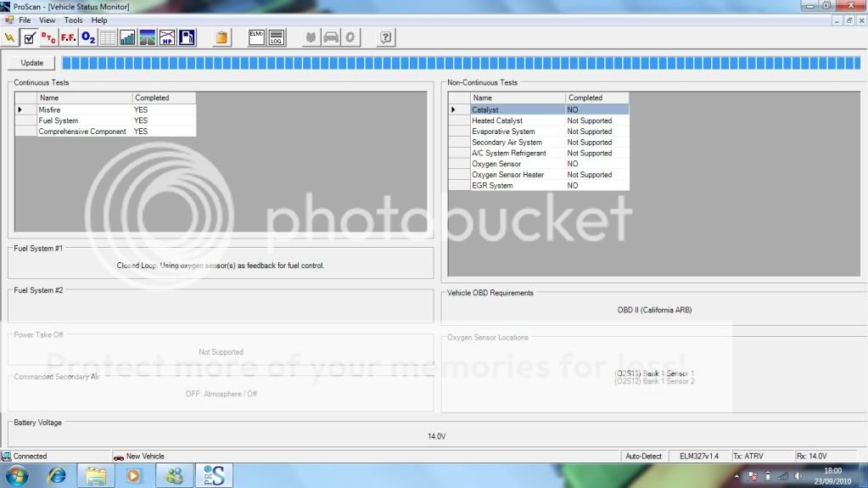Open Windows Live Messenger taskbar icon
The height and width of the screenshot is (488, 868).
click(x=175, y=476)
